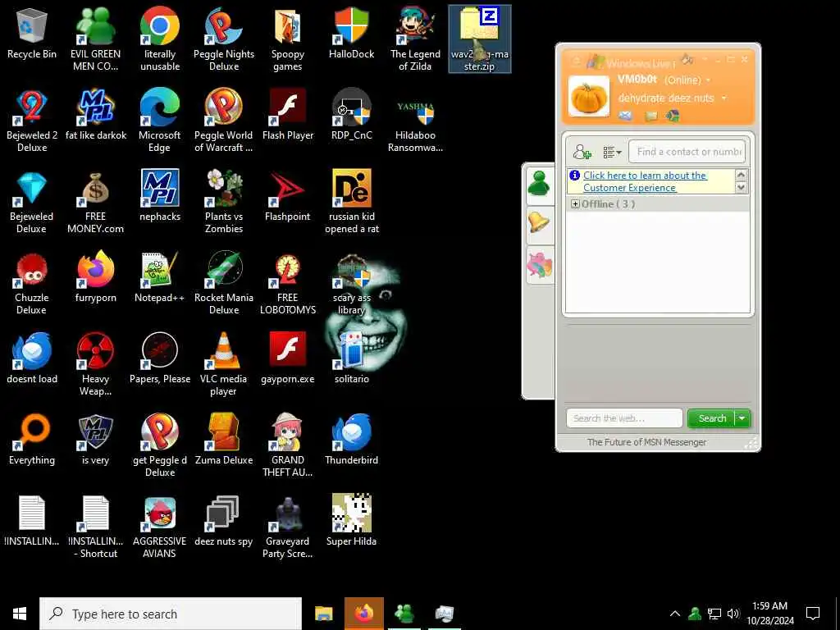Screen dimensions: 840x630
Task: Select the Rocket Mania Deluxe icon
Action: pyautogui.click(x=224, y=284)
